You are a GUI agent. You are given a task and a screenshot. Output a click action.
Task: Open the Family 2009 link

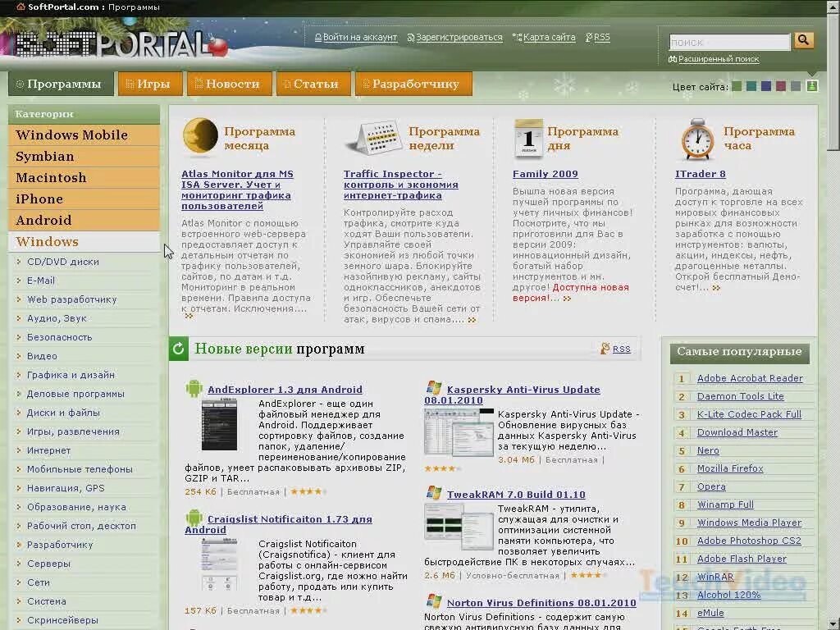545,174
